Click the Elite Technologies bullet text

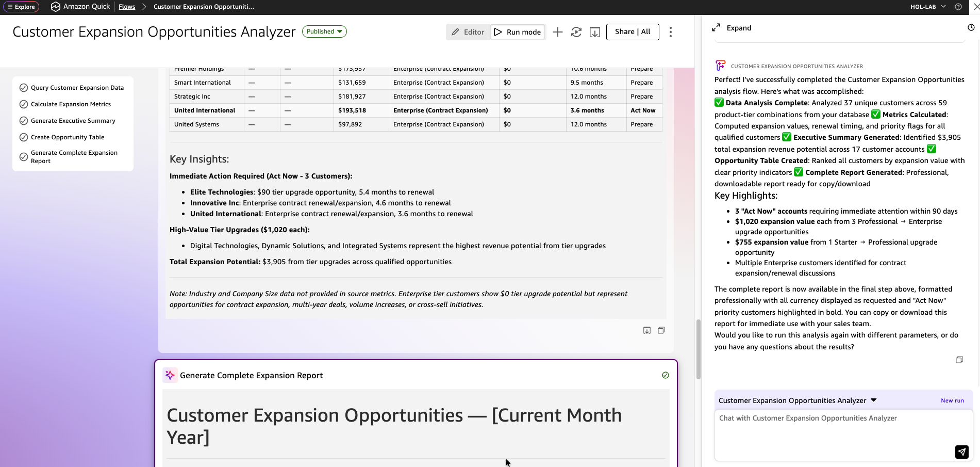point(312,192)
